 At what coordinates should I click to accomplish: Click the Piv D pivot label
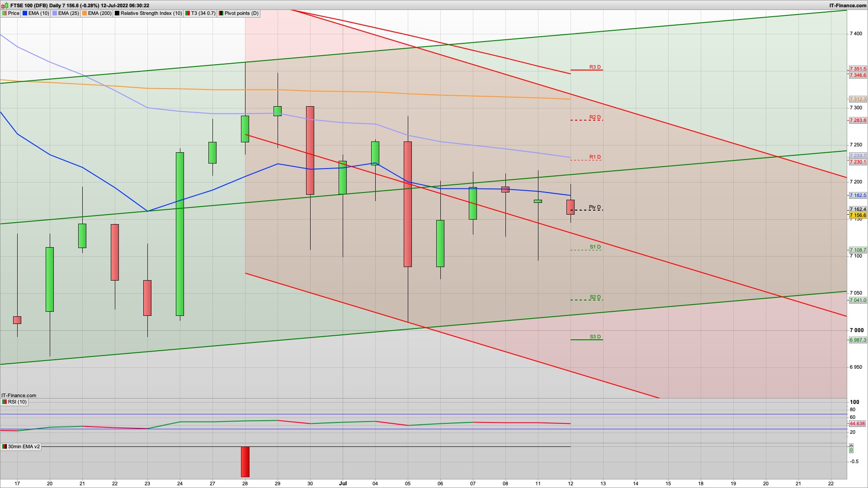point(595,207)
